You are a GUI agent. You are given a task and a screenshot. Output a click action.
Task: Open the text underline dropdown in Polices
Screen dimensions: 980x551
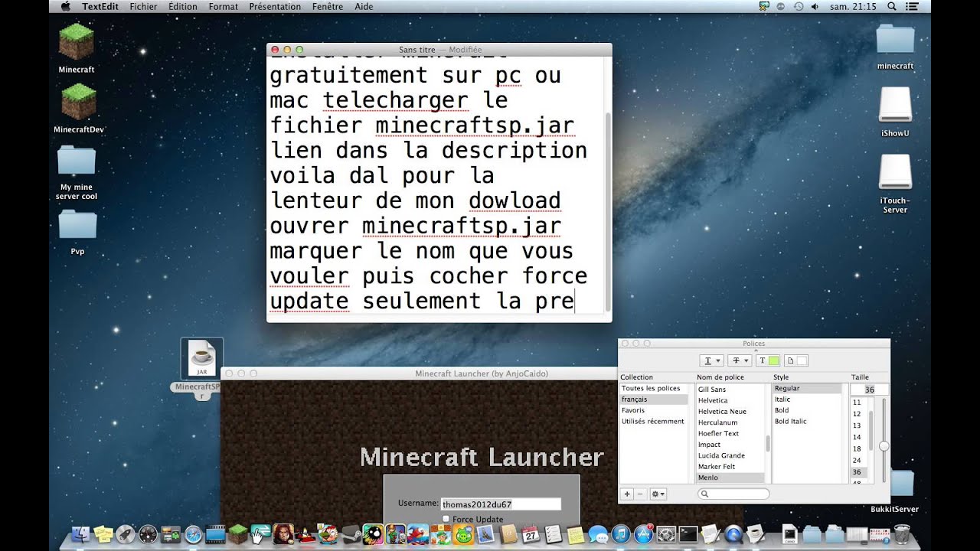click(x=710, y=360)
